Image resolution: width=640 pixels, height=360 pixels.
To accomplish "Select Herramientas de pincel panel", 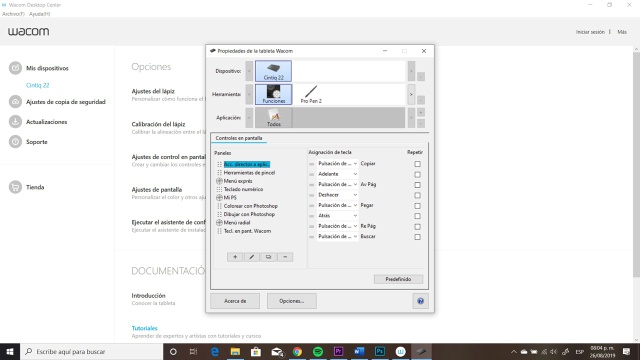I will [249, 173].
